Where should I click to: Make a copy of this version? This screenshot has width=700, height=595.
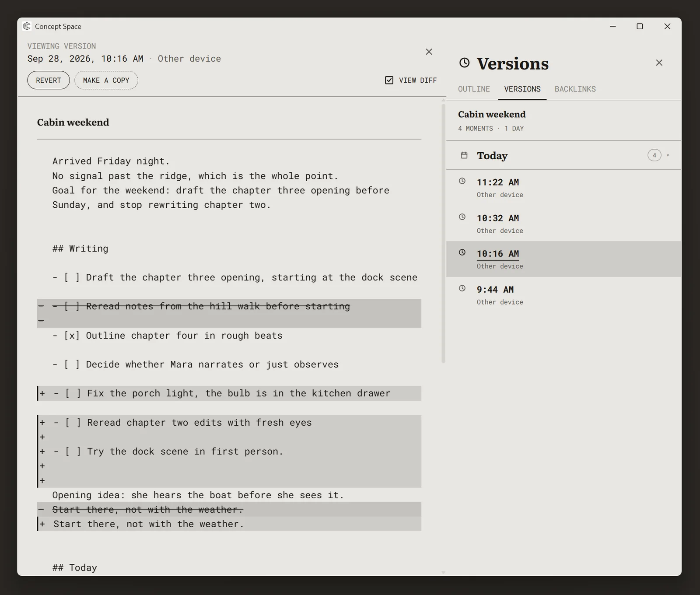tap(106, 80)
